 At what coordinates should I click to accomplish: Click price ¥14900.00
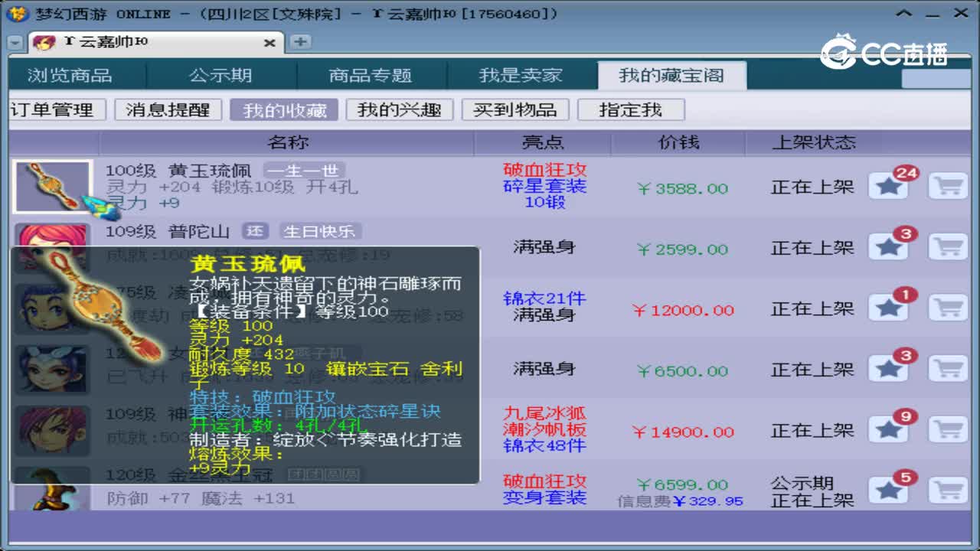684,432
